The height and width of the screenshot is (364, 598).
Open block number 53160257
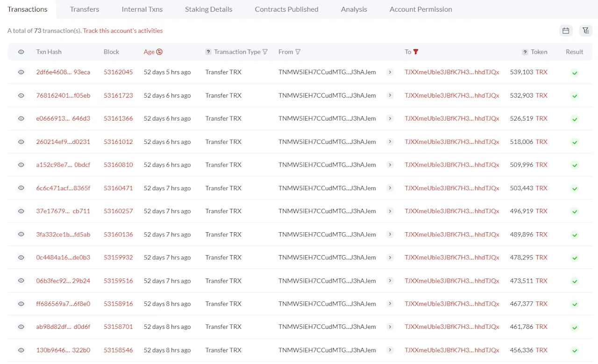(x=118, y=211)
